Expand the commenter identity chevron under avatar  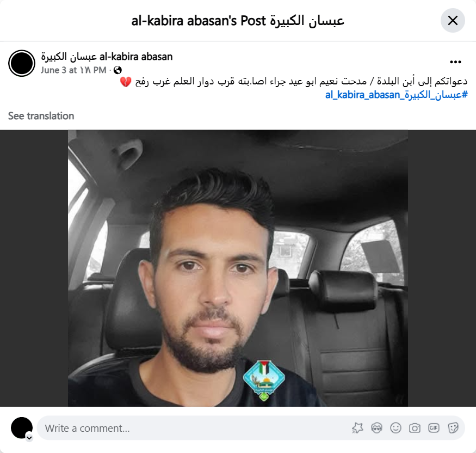(x=29, y=438)
